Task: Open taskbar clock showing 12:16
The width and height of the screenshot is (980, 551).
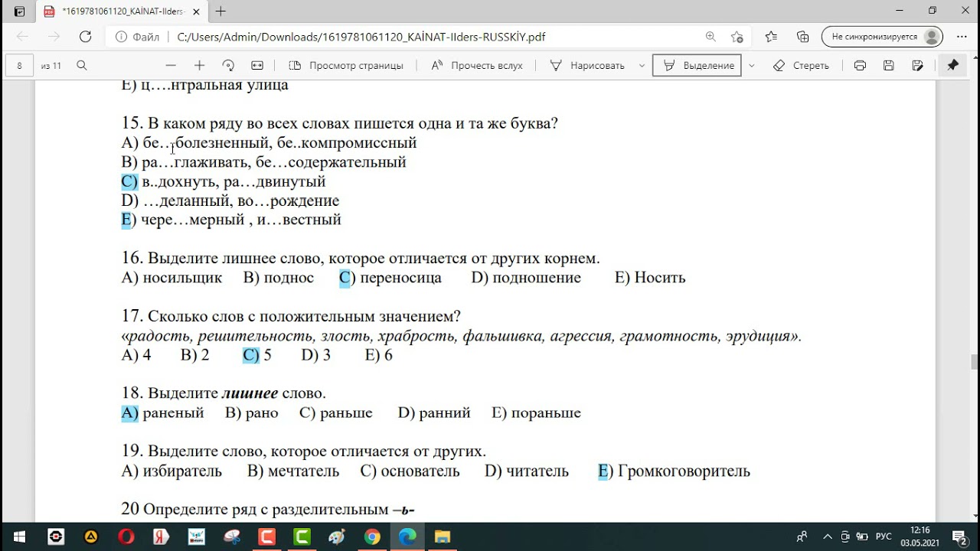Action: pyautogui.click(x=920, y=536)
